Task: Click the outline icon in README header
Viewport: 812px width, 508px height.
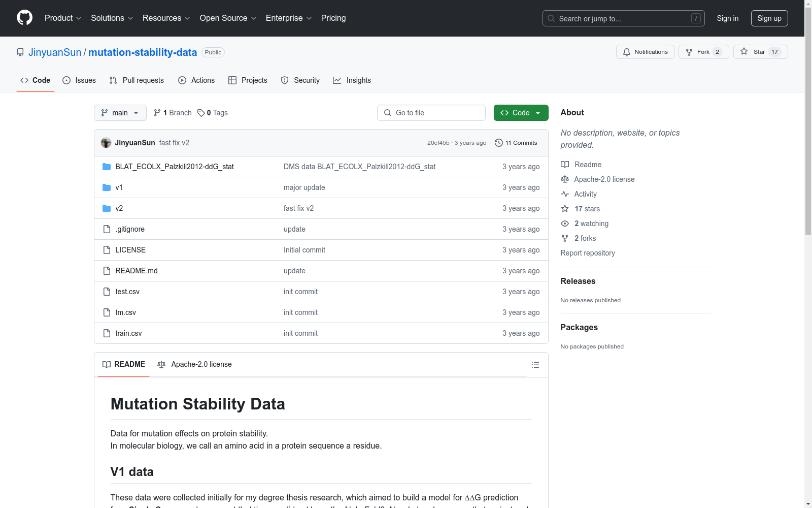Action: click(535, 365)
